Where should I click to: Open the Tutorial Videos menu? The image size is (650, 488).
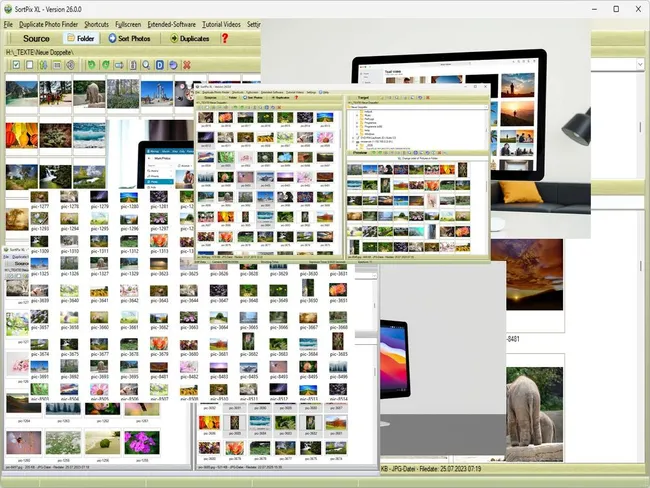(x=221, y=24)
